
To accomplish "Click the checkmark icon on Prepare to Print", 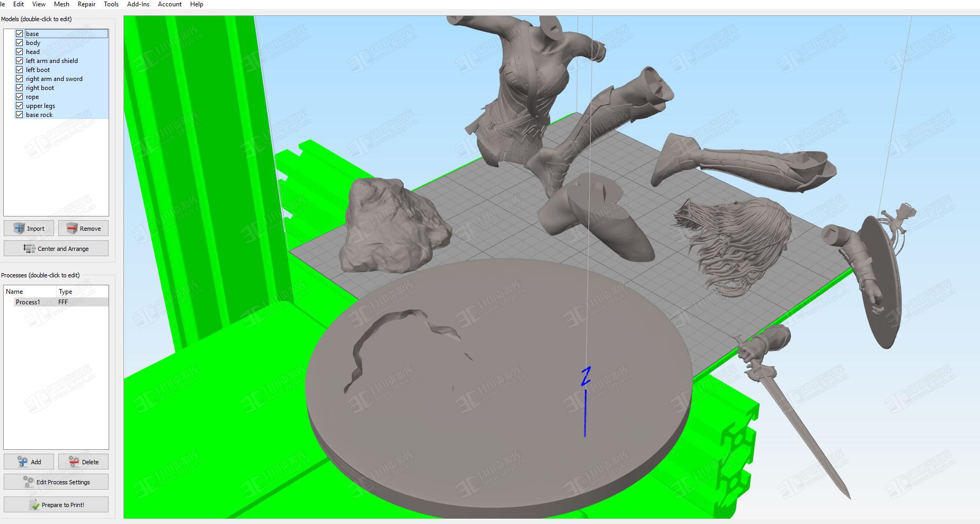I will (34, 504).
